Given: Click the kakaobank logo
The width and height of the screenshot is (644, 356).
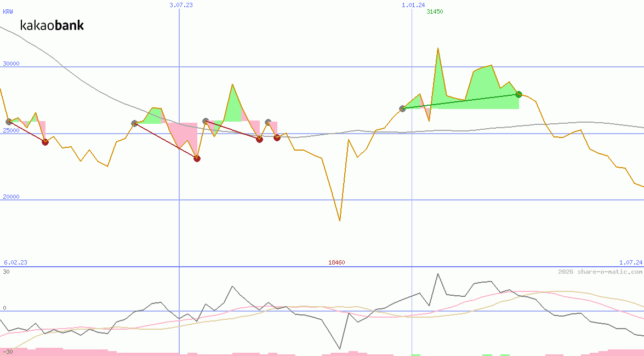Looking at the screenshot, I should [x=52, y=25].
